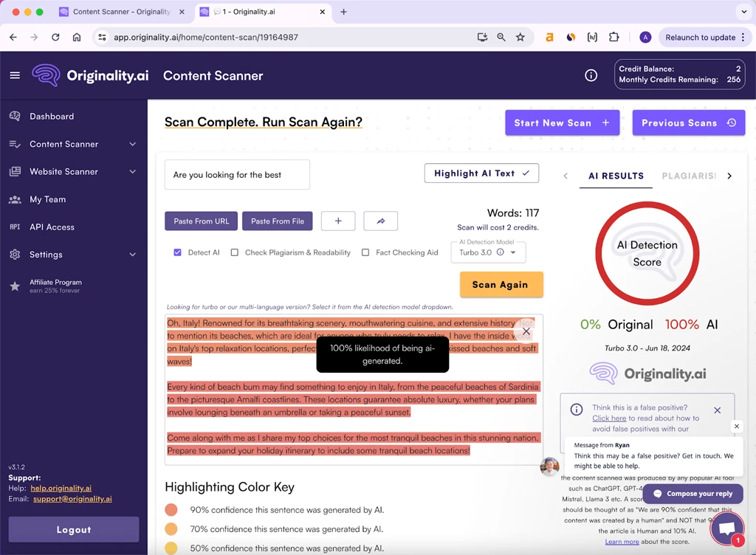Expand Website Scanner sidebar menu

pos(133,171)
